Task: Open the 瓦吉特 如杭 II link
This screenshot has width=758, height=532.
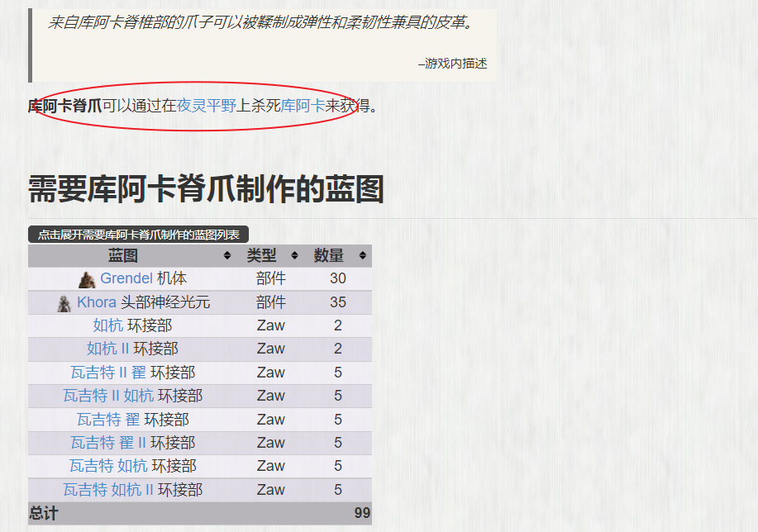Action: pos(108,490)
